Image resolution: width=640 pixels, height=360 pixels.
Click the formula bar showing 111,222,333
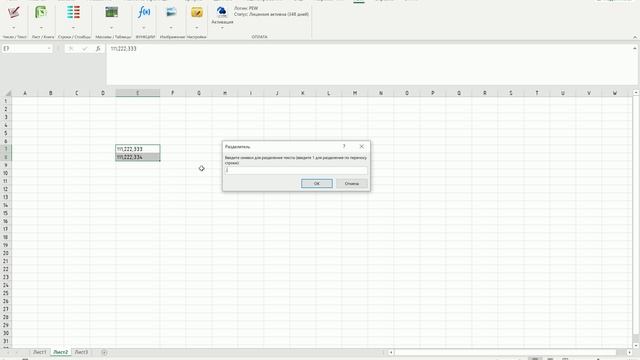(x=369, y=64)
